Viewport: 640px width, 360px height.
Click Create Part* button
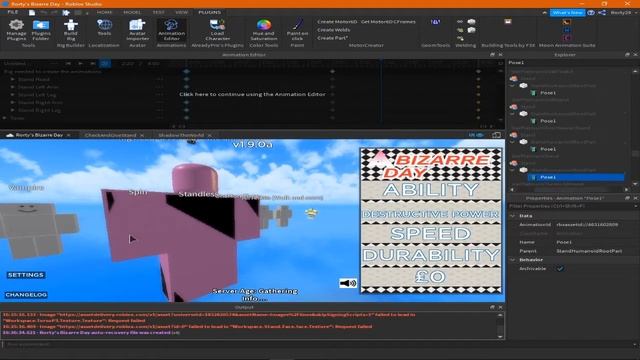click(333, 38)
